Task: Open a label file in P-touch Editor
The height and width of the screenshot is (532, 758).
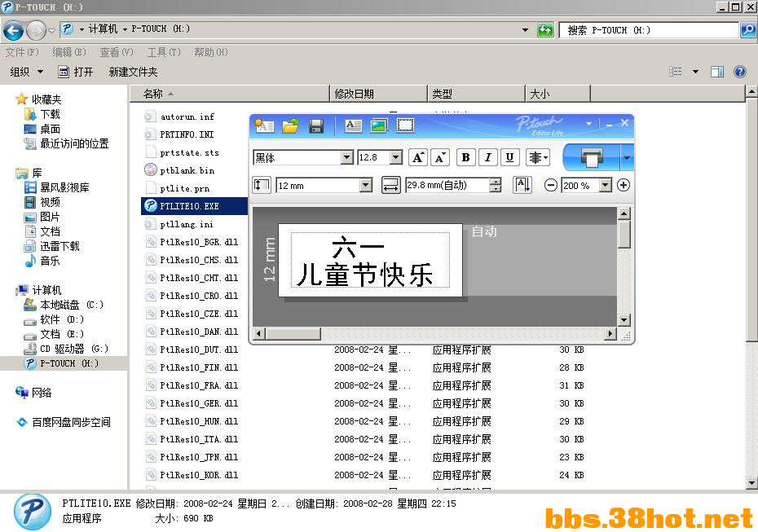Action: (290, 125)
